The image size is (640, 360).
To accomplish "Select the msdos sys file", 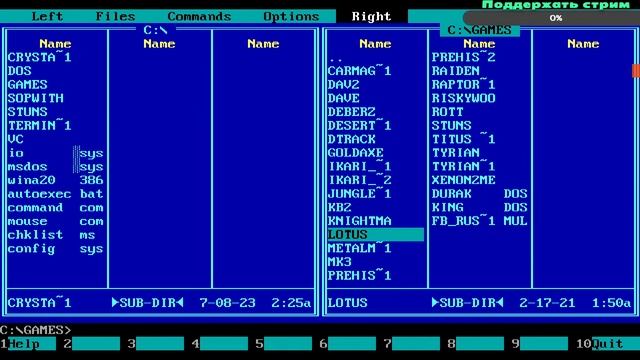I will pyautogui.click(x=56, y=167).
